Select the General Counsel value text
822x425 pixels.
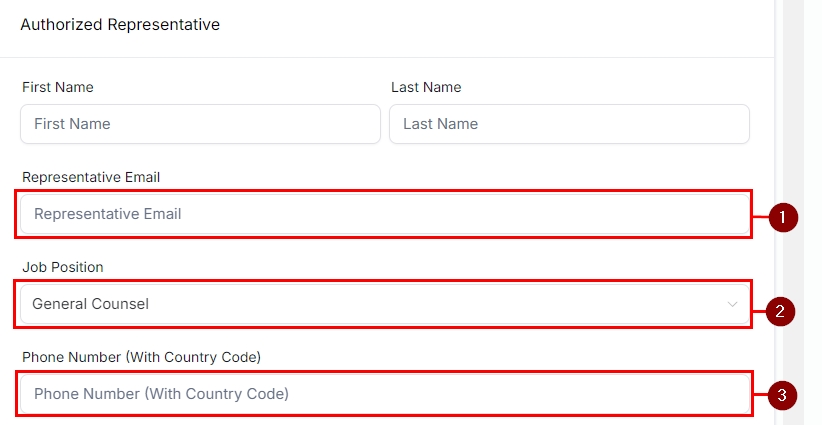[91, 304]
